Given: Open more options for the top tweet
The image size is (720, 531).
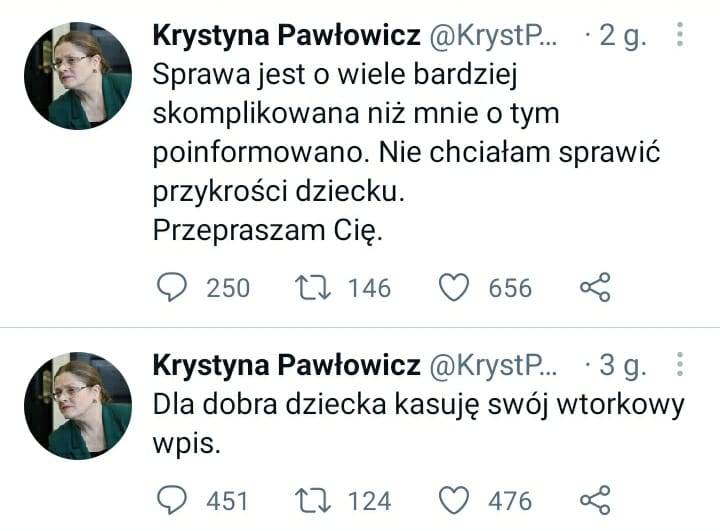Looking at the screenshot, I should 680,36.
